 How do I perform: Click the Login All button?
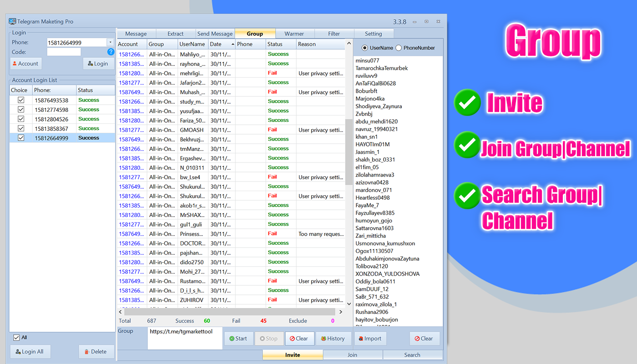tap(30, 352)
